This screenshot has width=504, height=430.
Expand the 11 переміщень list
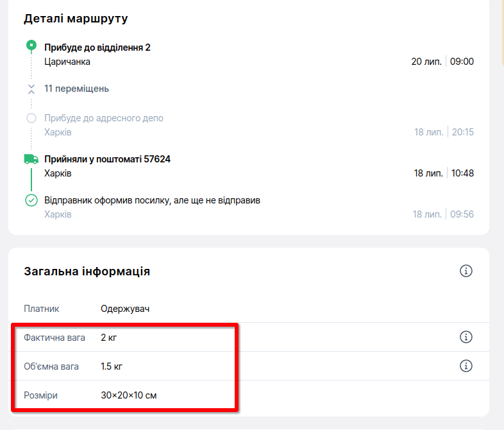(76, 89)
